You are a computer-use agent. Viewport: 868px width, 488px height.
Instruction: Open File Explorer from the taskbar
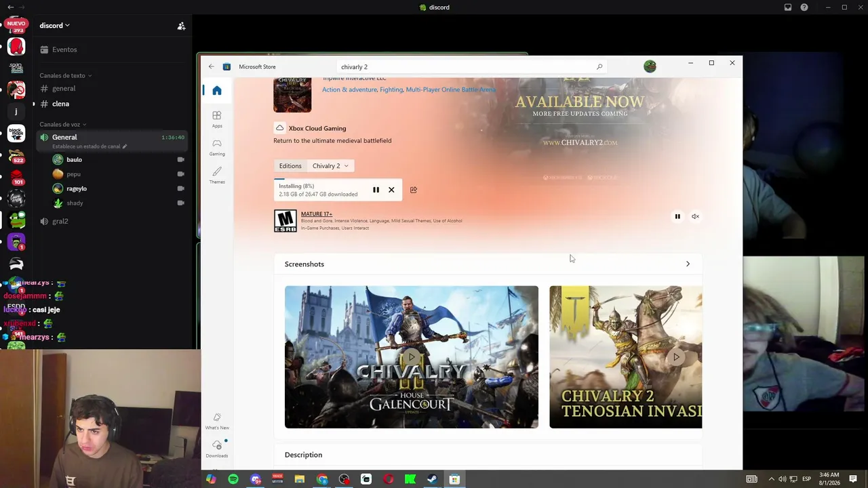tap(300, 479)
